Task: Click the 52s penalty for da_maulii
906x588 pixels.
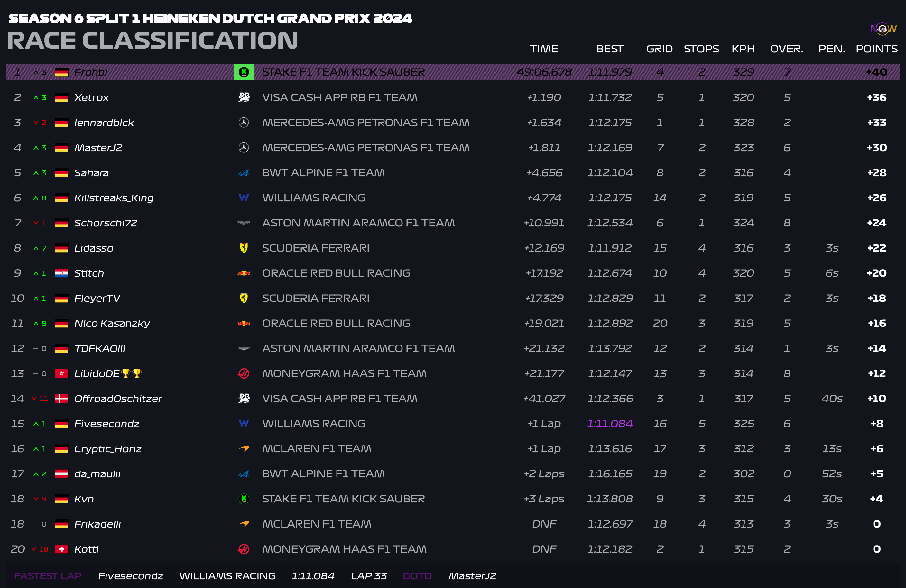Action: click(x=832, y=474)
